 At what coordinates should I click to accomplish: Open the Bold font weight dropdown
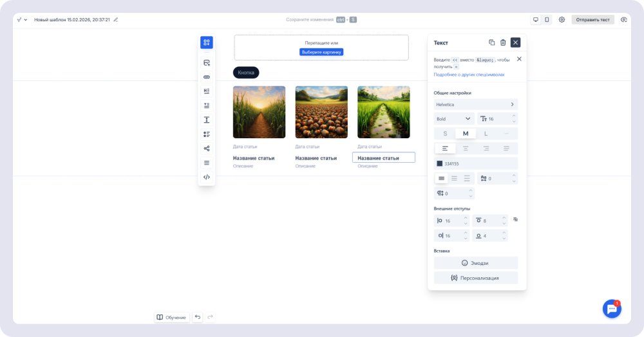coord(454,119)
